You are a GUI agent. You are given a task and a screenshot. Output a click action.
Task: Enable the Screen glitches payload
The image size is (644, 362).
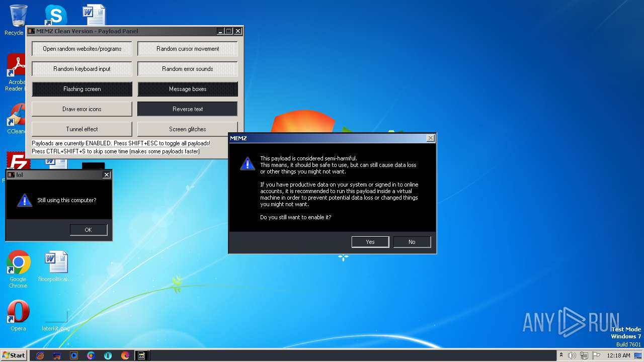(x=188, y=129)
